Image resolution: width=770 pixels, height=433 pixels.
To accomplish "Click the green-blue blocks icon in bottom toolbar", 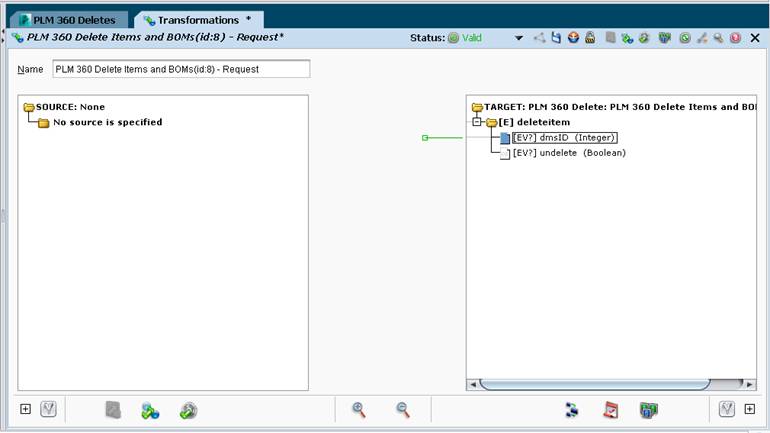I will click(x=150, y=410).
